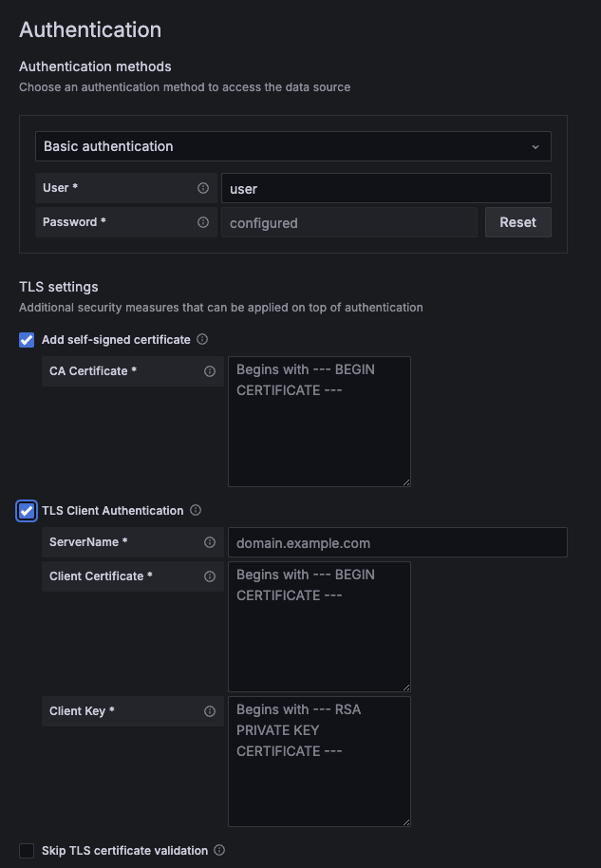Enable Skip TLS certificate validation

pos(26,850)
